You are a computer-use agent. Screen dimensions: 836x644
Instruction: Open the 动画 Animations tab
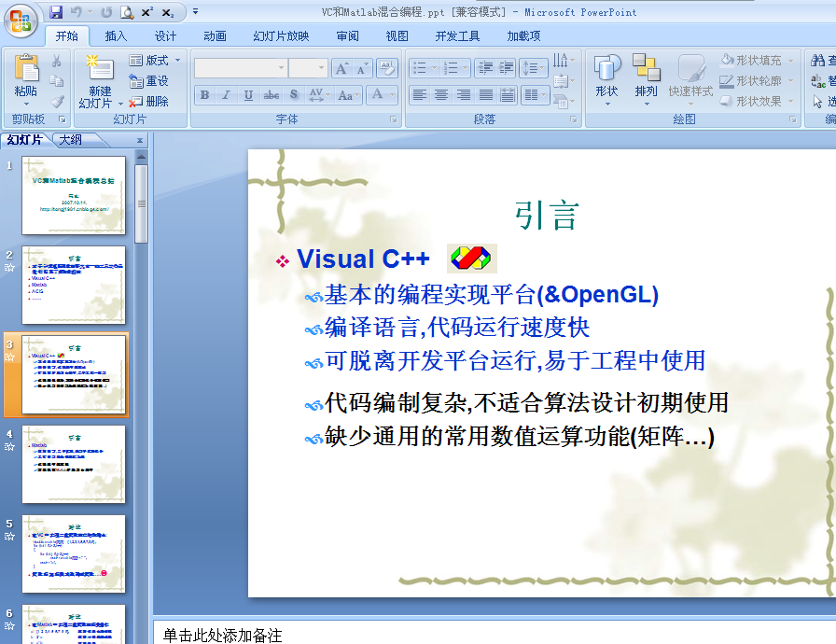pyautogui.click(x=215, y=36)
